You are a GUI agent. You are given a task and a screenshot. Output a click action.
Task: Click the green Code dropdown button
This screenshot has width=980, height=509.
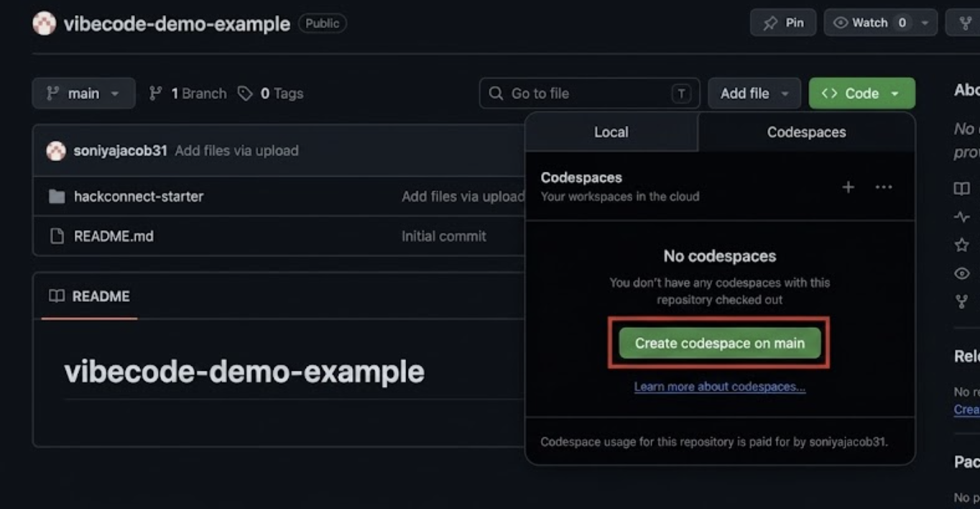pyautogui.click(x=861, y=93)
